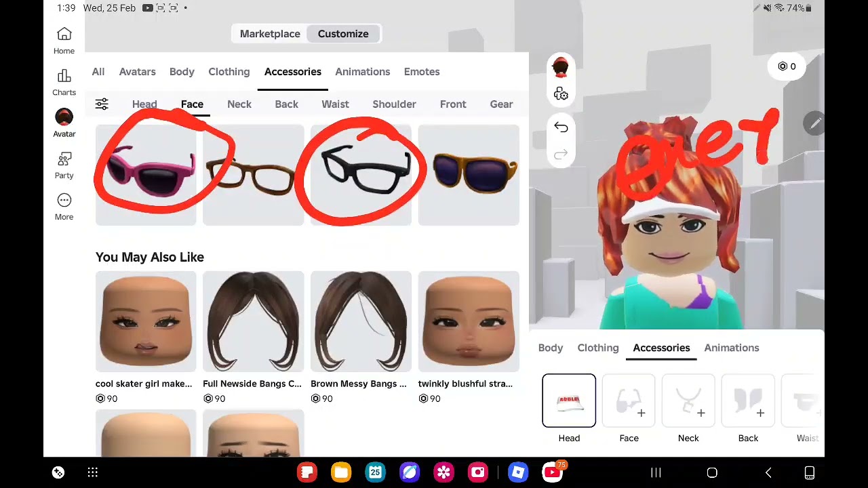The image size is (868, 488).
Task: Open the Animations category tab in the catalog
Action: tap(363, 72)
